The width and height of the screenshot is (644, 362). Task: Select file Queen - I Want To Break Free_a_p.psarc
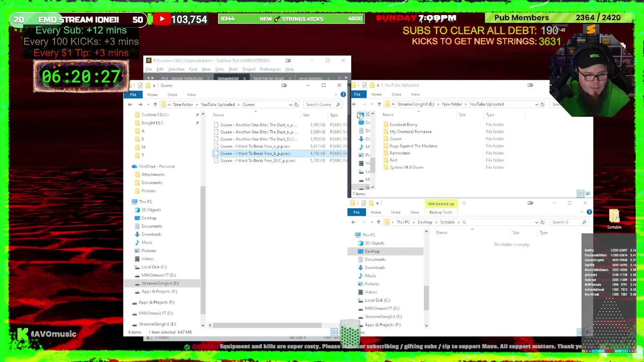coord(255,146)
